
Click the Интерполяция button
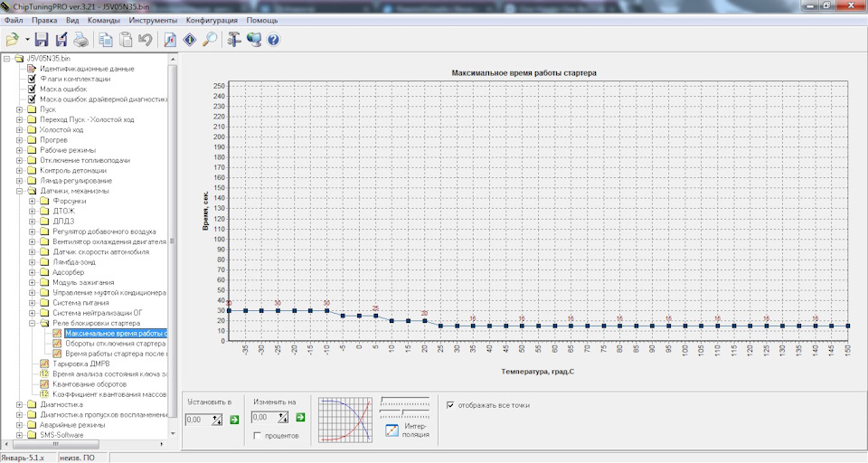(x=406, y=430)
